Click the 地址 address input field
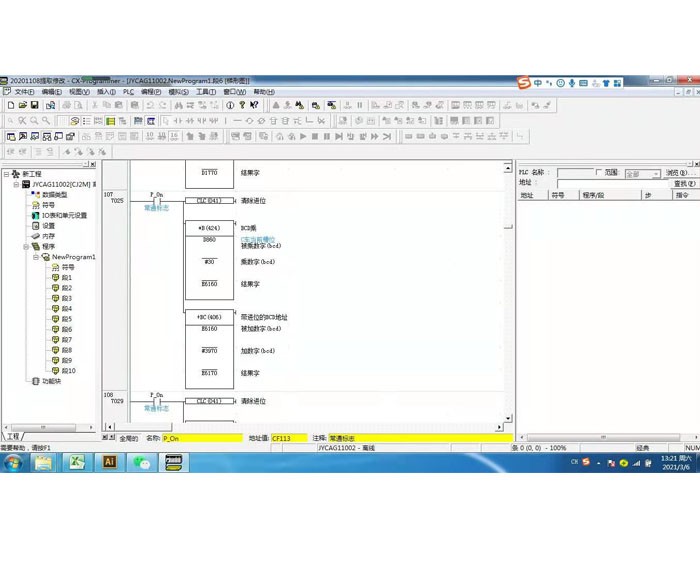This screenshot has width=700, height=561. [x=600, y=184]
